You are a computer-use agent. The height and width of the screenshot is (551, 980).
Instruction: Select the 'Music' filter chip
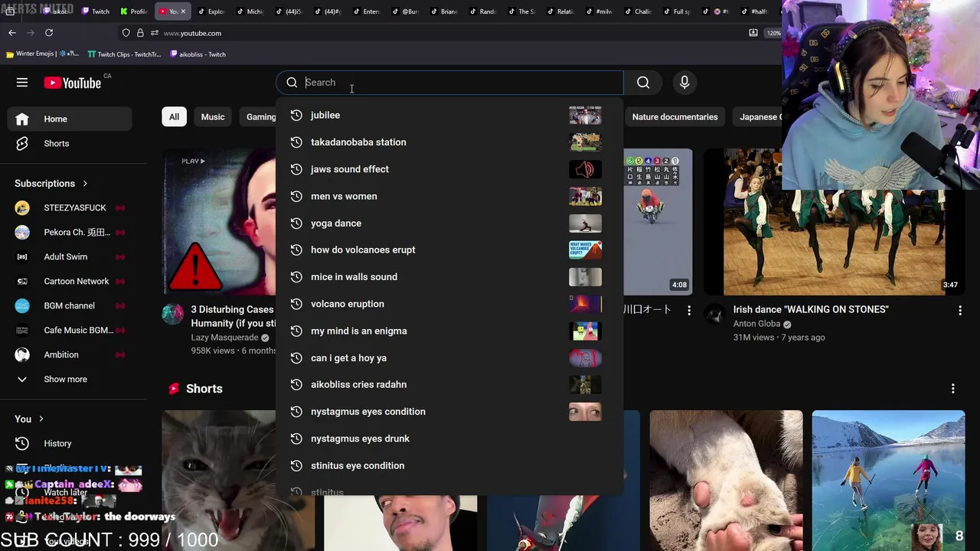(x=213, y=117)
